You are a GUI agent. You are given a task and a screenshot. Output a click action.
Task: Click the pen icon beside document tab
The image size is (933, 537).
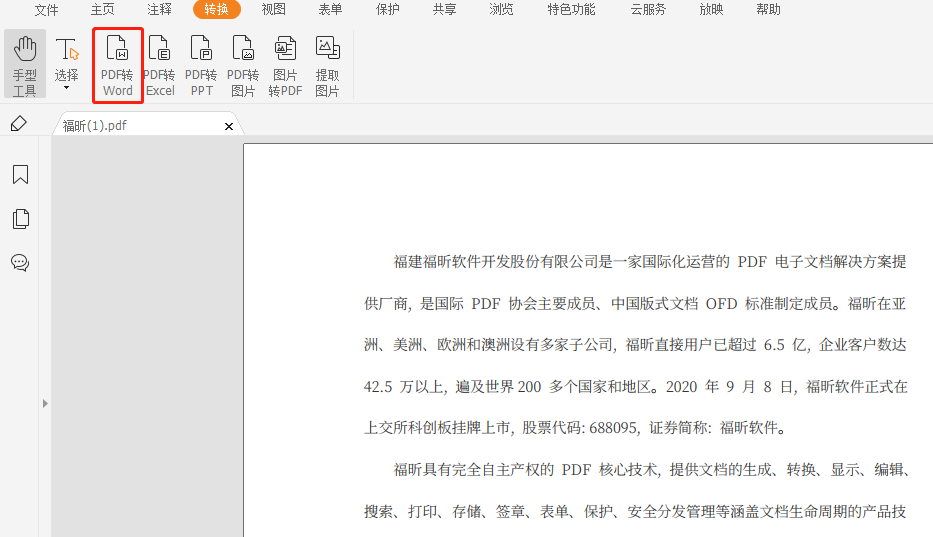coord(18,124)
